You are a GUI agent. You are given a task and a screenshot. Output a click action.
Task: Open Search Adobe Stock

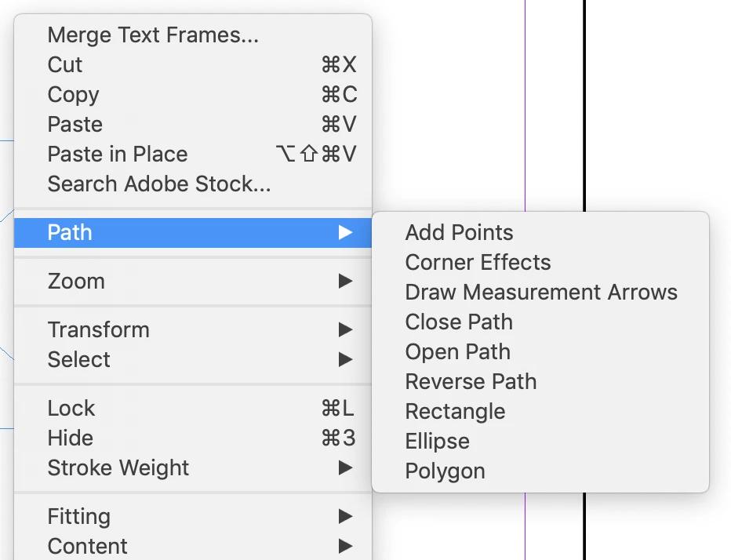[x=159, y=184]
